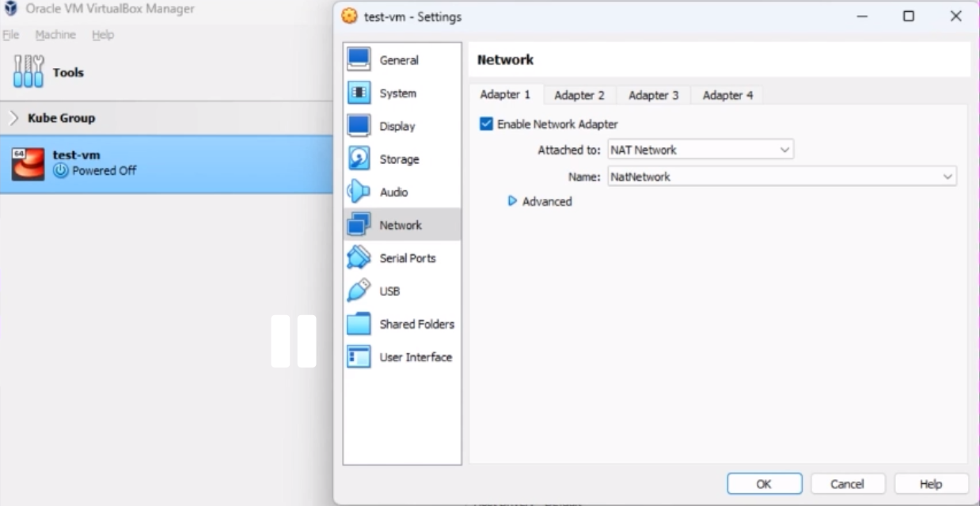Select Storage in the settings list
This screenshot has width=980, height=506.
pos(402,159)
